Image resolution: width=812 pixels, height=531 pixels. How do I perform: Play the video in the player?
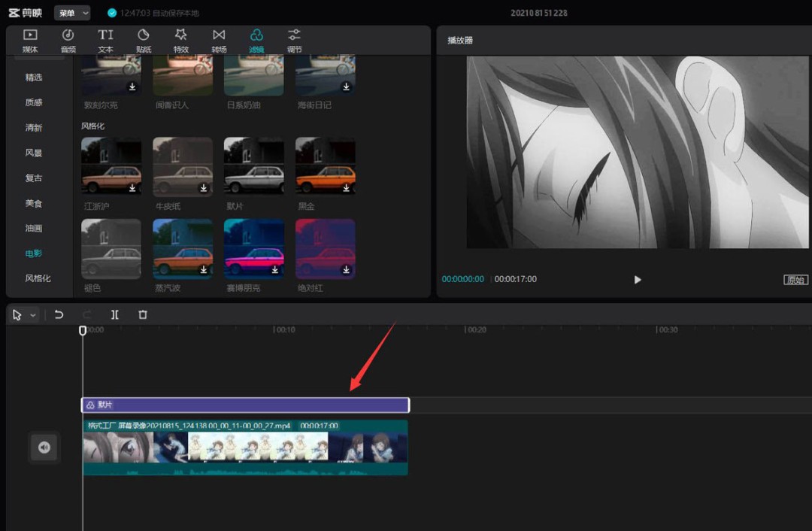pos(638,280)
